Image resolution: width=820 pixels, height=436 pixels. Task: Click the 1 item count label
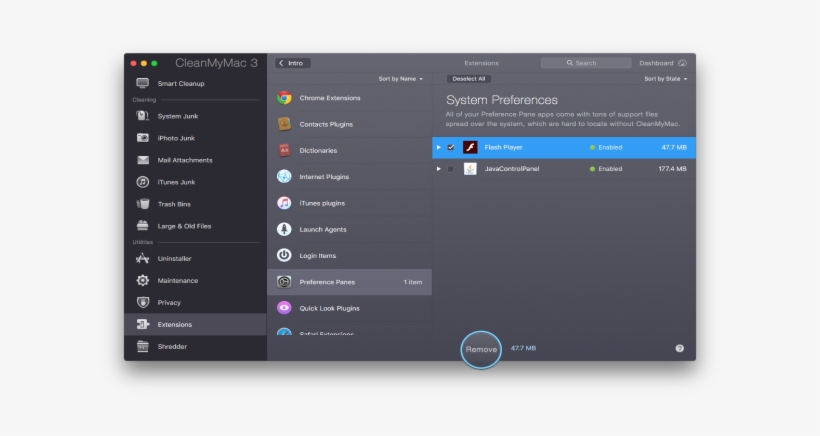[413, 282]
